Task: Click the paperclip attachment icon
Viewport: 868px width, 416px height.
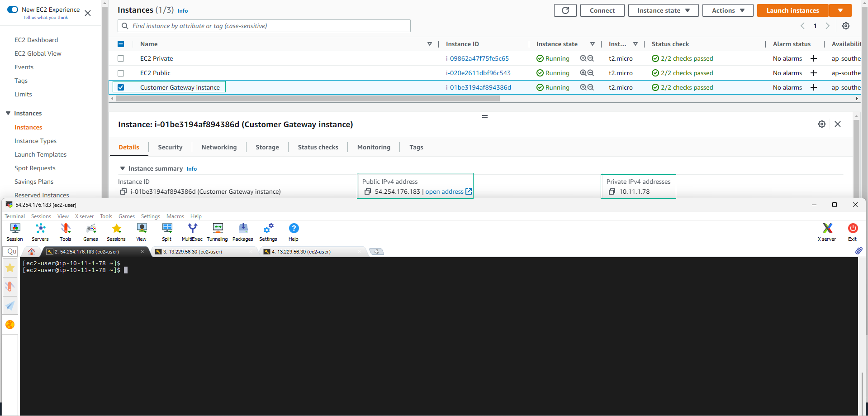Action: click(x=859, y=251)
